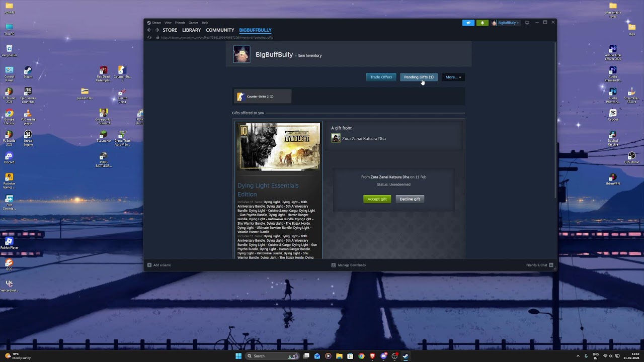Screen dimensions: 644x362
Task: Select the Epic Games Launcher desktop icon
Action: click(x=28, y=95)
